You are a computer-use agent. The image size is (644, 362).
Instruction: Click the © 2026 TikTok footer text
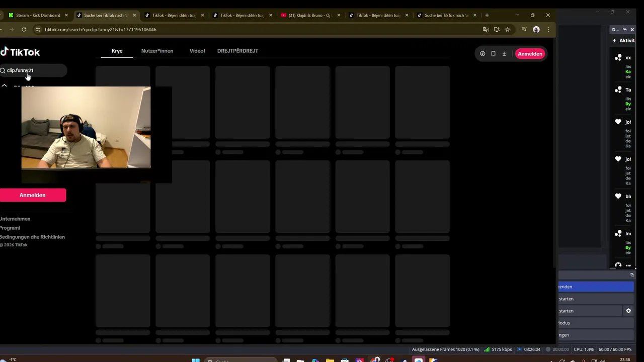tap(14, 245)
